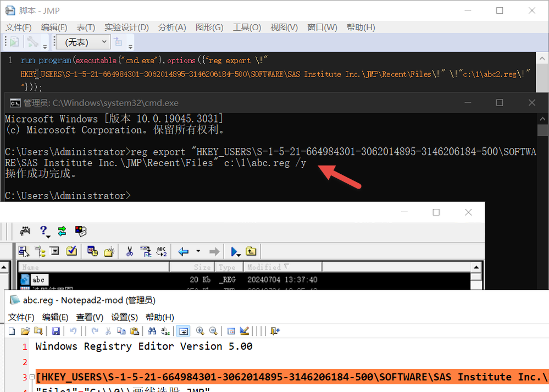Expand the JMP toolbar overflow arrow after table icon
This screenshot has width=549, height=392.
[130, 47]
